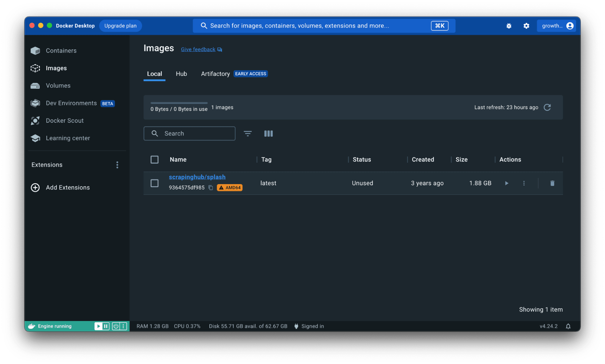Image resolution: width=605 pixels, height=364 pixels.
Task: Click the run button for scrapinghub/splash
Action: click(506, 183)
